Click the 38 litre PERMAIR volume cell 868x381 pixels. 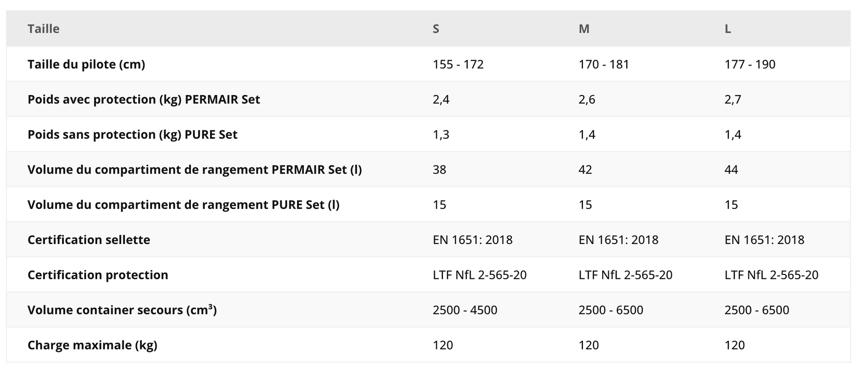coord(439,170)
